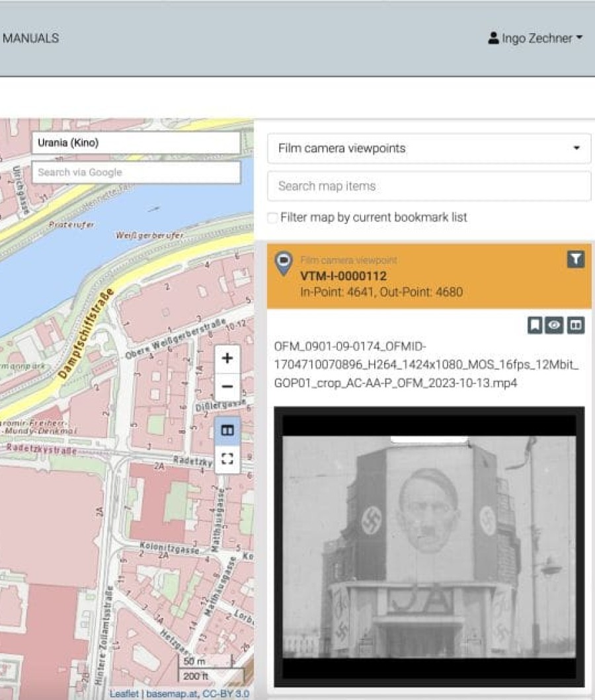The height and width of the screenshot is (700, 595).
Task: Zoom out on the map
Action: tap(227, 386)
